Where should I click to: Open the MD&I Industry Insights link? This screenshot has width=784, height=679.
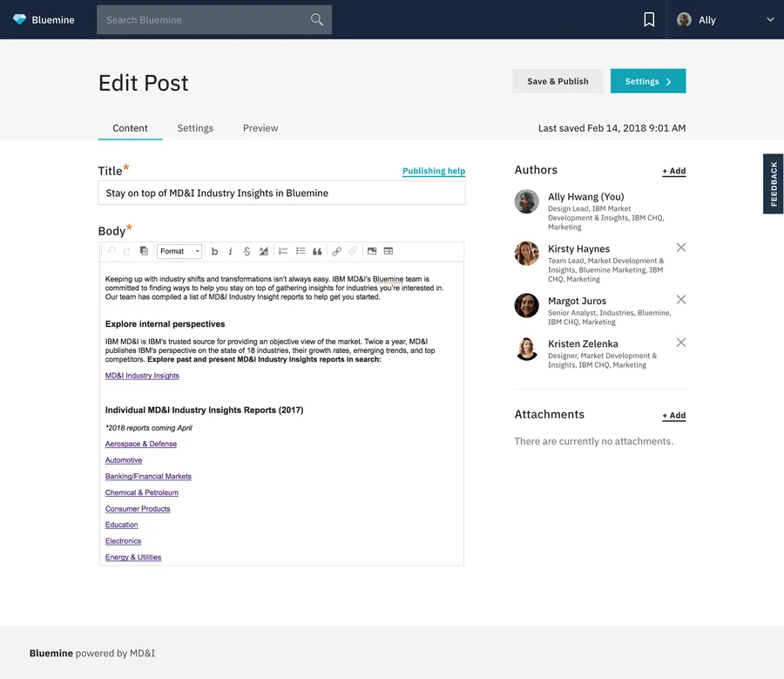point(142,376)
